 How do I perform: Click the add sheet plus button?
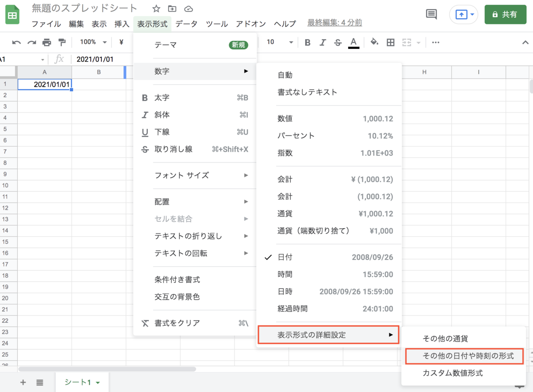click(23, 382)
